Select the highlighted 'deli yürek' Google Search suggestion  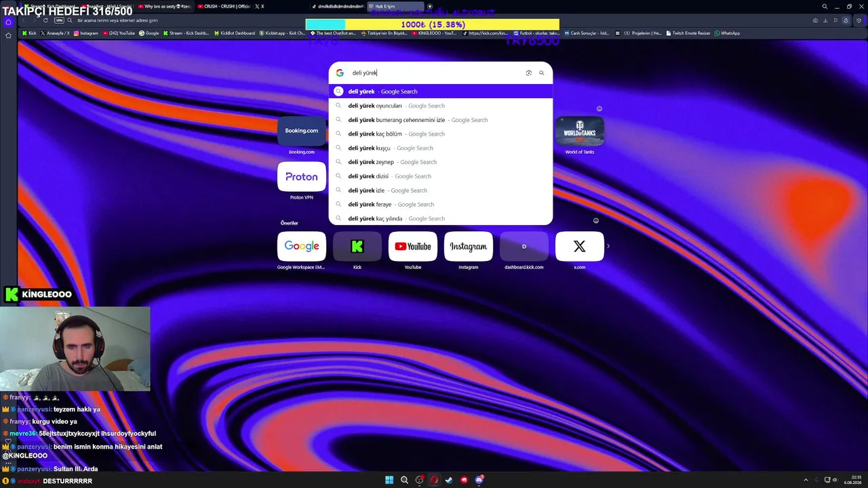click(441, 91)
